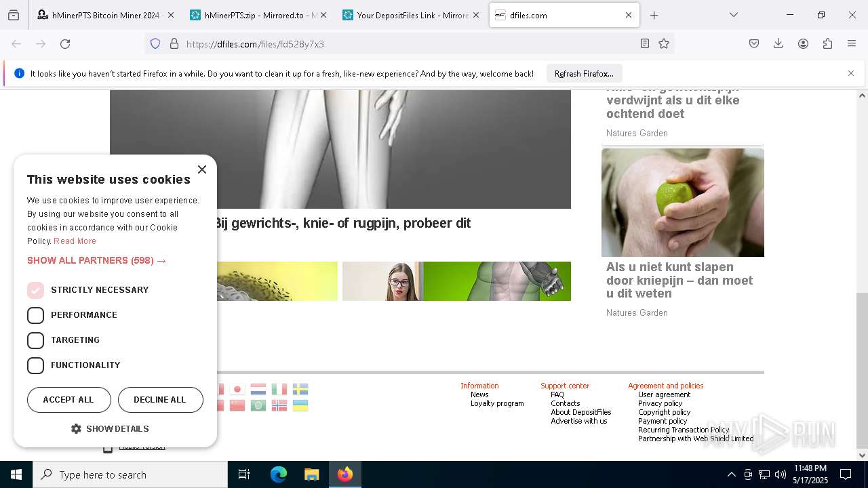The height and width of the screenshot is (488, 868).
Task: Open Save to Pocket
Action: [x=754, y=44]
